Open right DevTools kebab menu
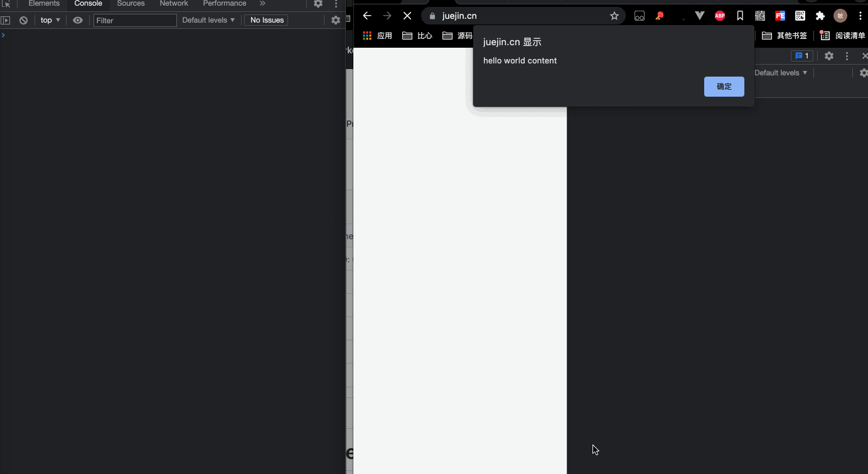The image size is (868, 474). point(847,56)
